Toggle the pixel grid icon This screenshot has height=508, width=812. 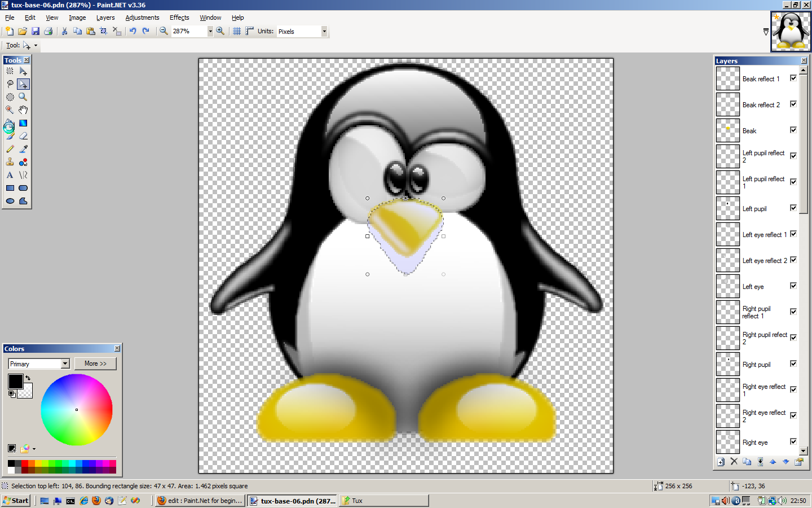(237, 31)
